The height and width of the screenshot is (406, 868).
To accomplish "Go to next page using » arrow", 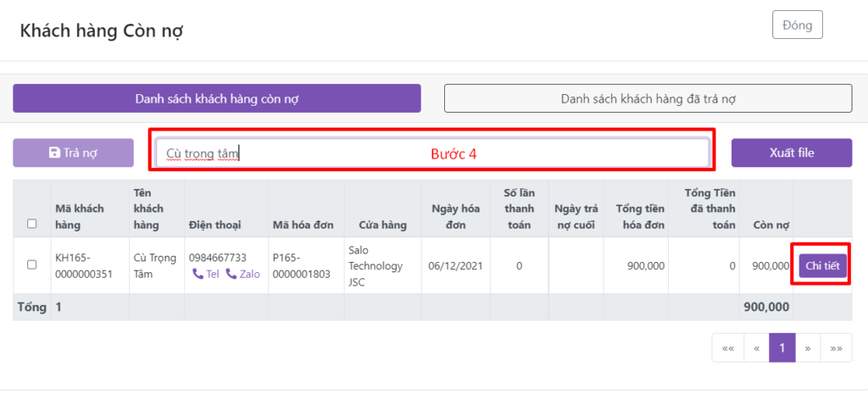I will point(808,348).
